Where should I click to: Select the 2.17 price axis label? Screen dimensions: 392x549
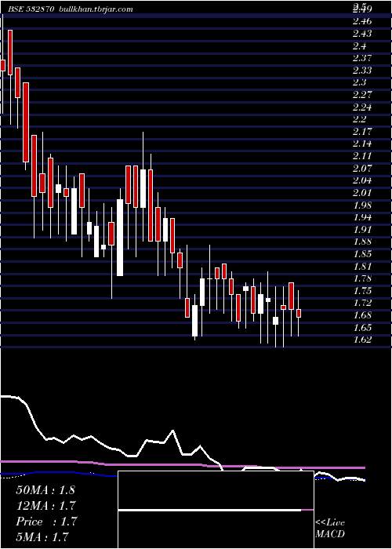coord(362,132)
